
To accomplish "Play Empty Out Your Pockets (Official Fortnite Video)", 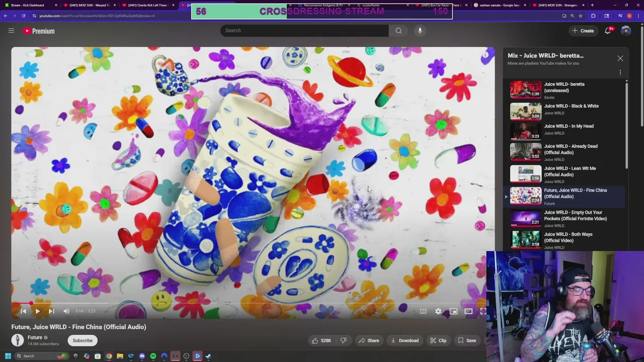I will [567, 218].
